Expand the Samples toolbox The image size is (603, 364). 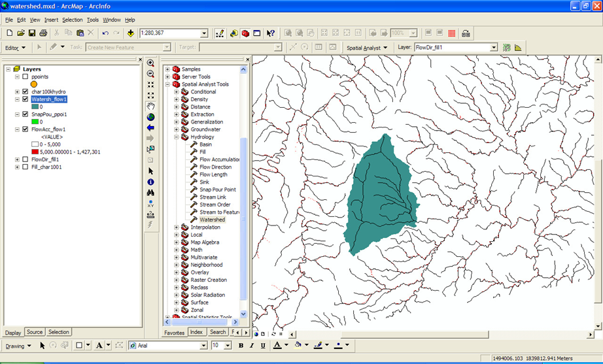pos(167,69)
